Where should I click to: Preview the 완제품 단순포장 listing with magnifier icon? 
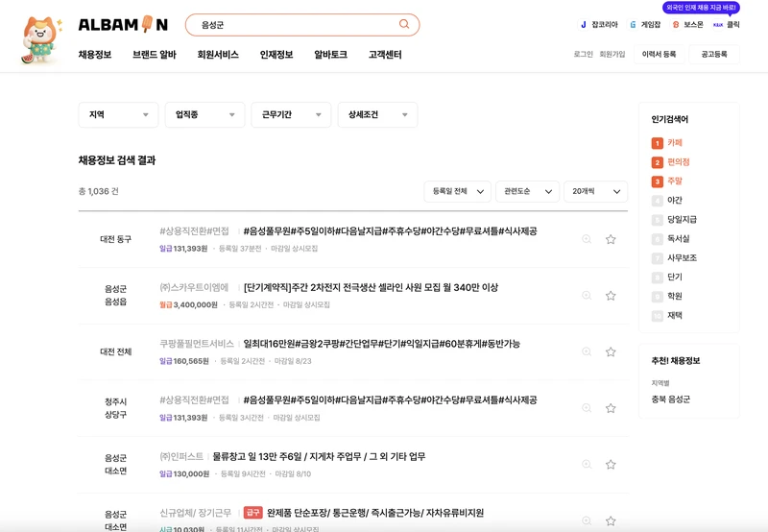pyautogui.click(x=587, y=520)
